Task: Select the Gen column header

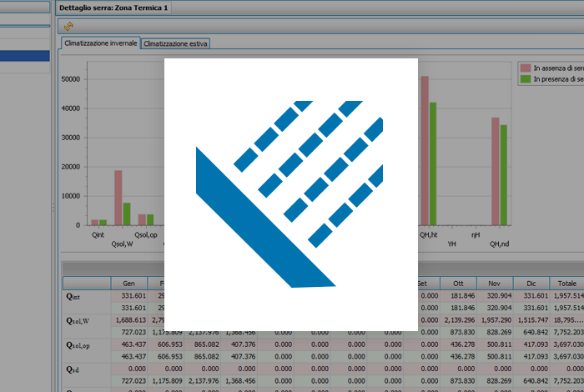Action: (x=128, y=284)
